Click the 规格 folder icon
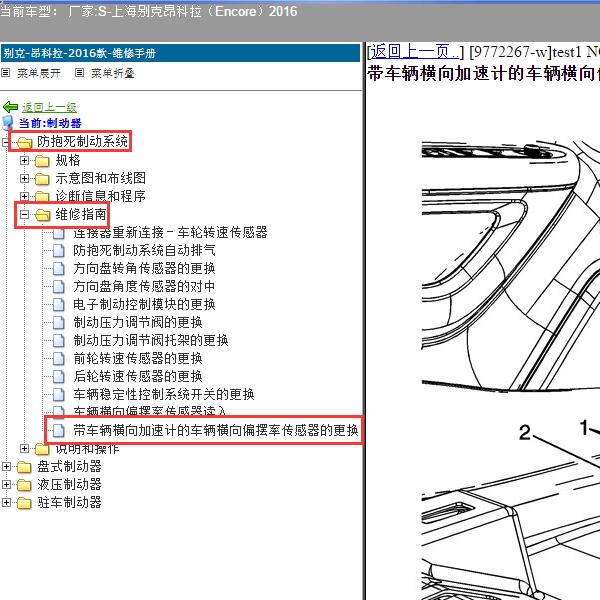 pos(42,161)
